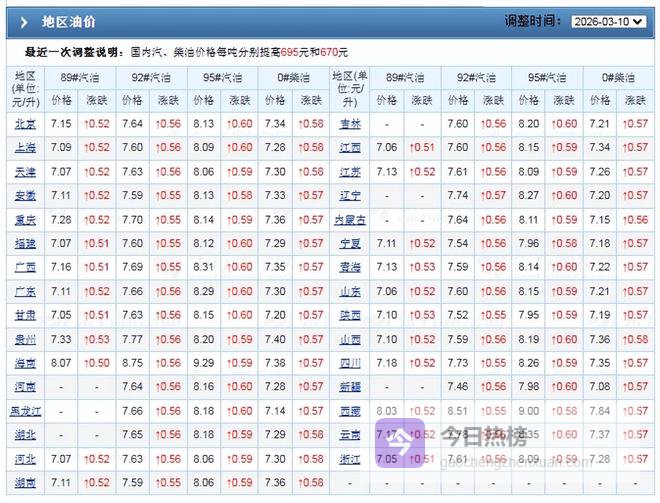
Task: Click the 内蒙古 region link
Action: pyautogui.click(x=350, y=220)
